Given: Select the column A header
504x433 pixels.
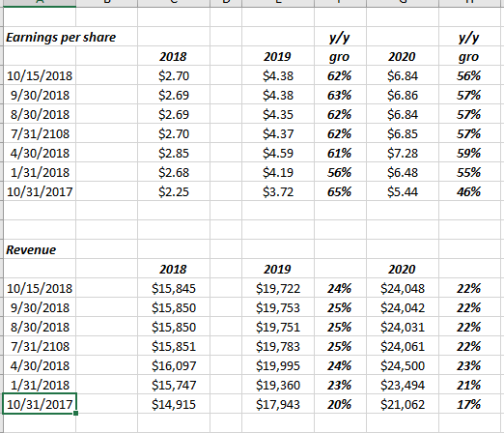Looking at the screenshot, I should point(40,3).
